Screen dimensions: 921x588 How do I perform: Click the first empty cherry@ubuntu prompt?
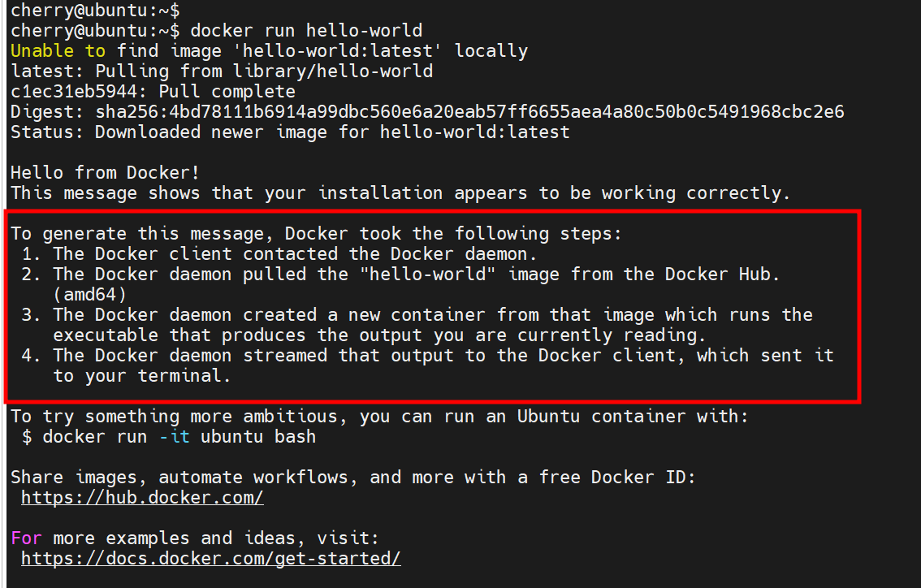[x=95, y=11]
